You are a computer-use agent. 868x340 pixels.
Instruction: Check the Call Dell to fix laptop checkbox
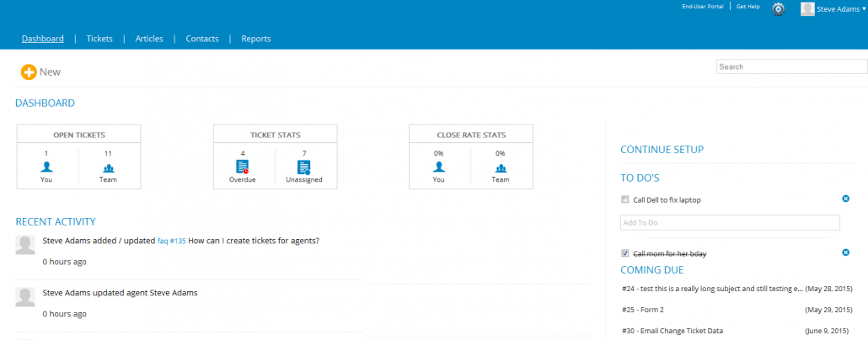[625, 199]
